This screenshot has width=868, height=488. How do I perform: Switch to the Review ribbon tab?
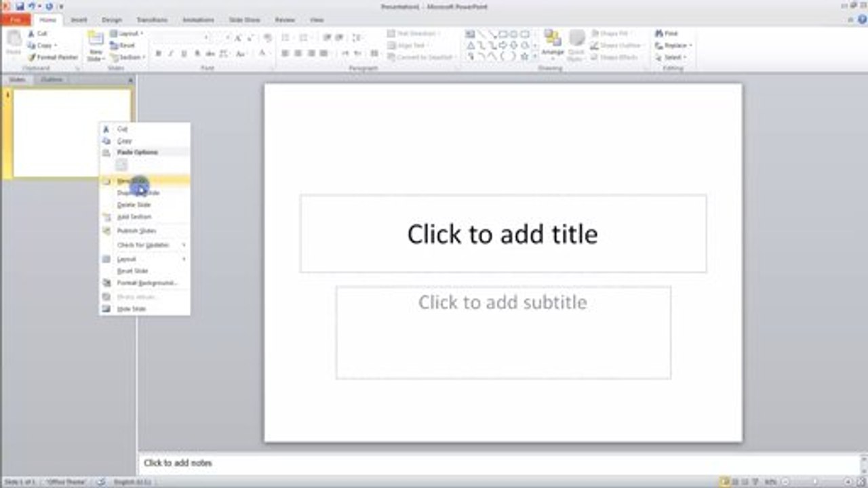285,20
